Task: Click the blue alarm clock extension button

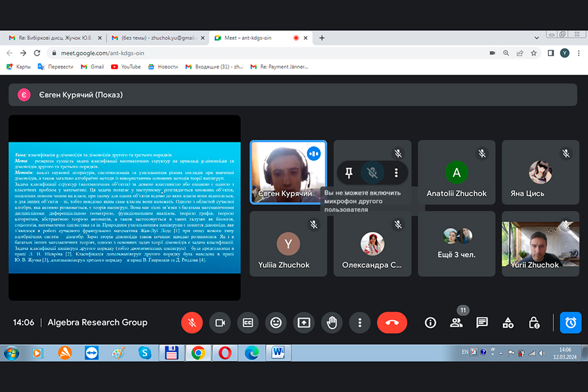Action: [x=570, y=323]
